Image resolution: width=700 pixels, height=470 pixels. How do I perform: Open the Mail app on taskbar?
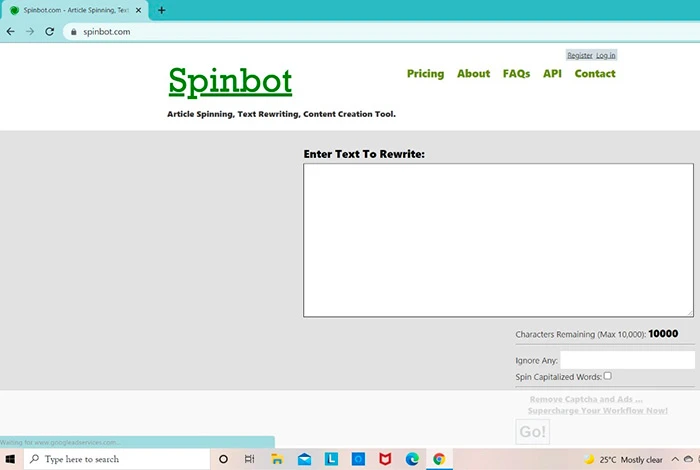(x=304, y=459)
